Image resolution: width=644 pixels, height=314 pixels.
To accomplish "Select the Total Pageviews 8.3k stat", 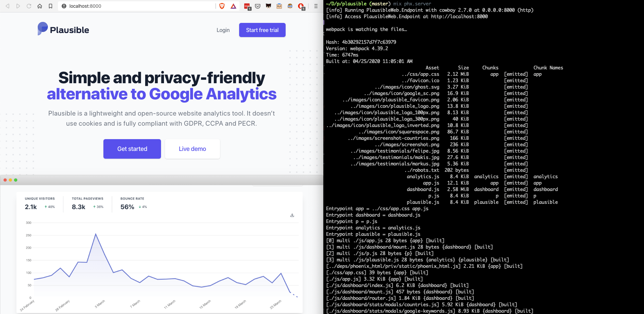I will (x=88, y=204).
